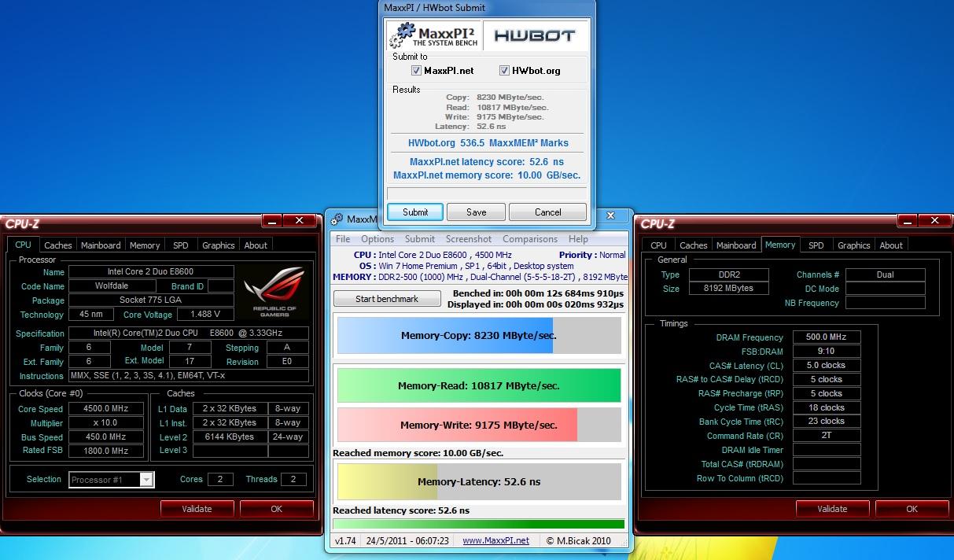Click the Start benchmark button
Viewport: 954px width, 560px height.
pos(387,299)
